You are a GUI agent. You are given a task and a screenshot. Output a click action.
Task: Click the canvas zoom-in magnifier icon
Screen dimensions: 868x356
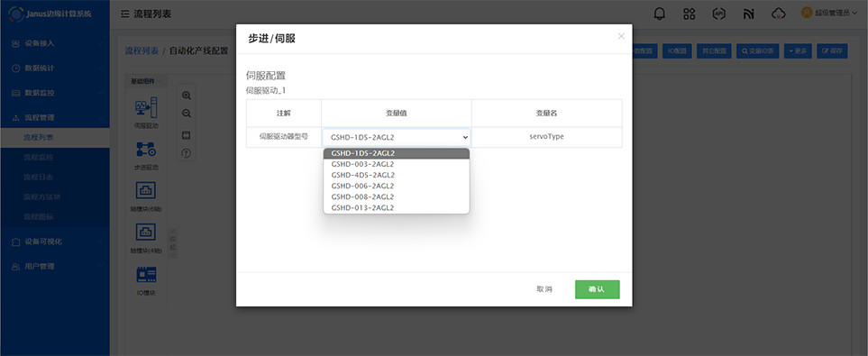pyautogui.click(x=187, y=96)
